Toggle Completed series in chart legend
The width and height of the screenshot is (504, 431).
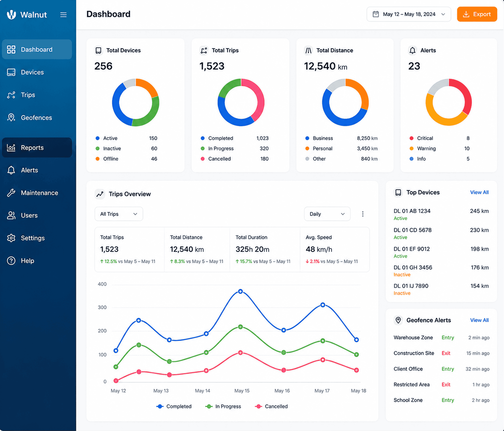pos(174,406)
